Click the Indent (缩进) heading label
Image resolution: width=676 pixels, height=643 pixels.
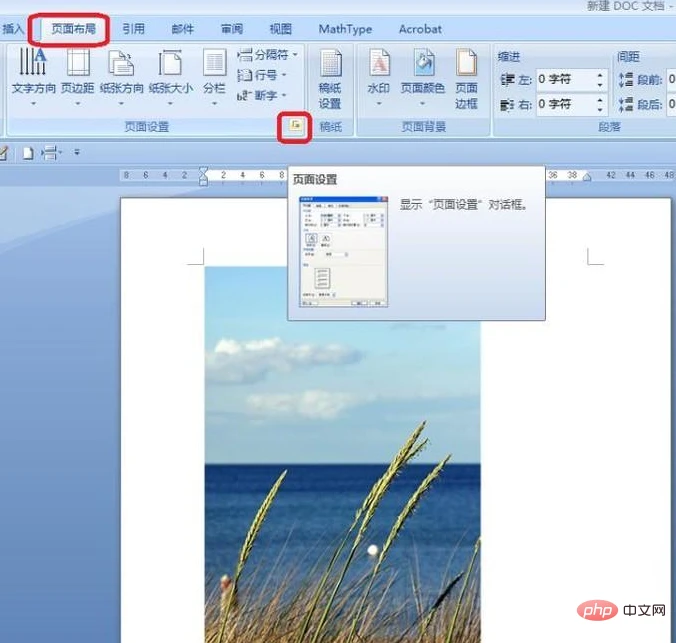pos(509,56)
